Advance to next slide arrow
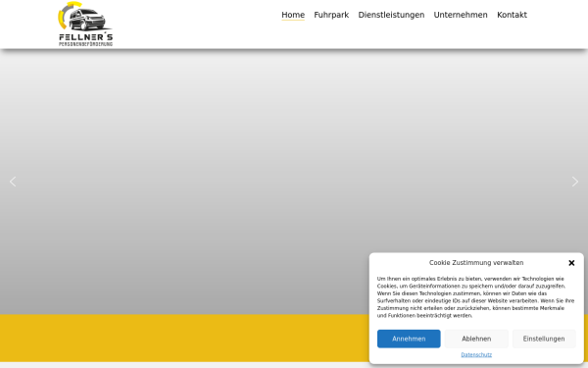 click(x=575, y=182)
